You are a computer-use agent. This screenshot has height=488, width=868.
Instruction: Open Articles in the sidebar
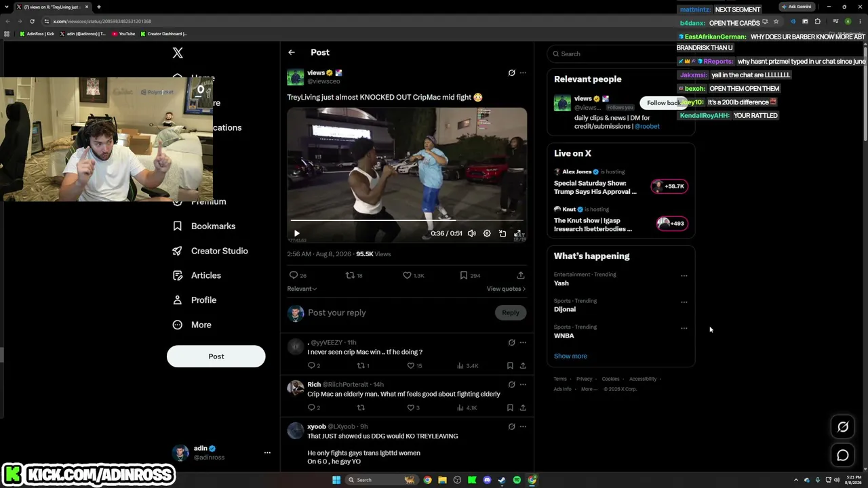pos(197,275)
